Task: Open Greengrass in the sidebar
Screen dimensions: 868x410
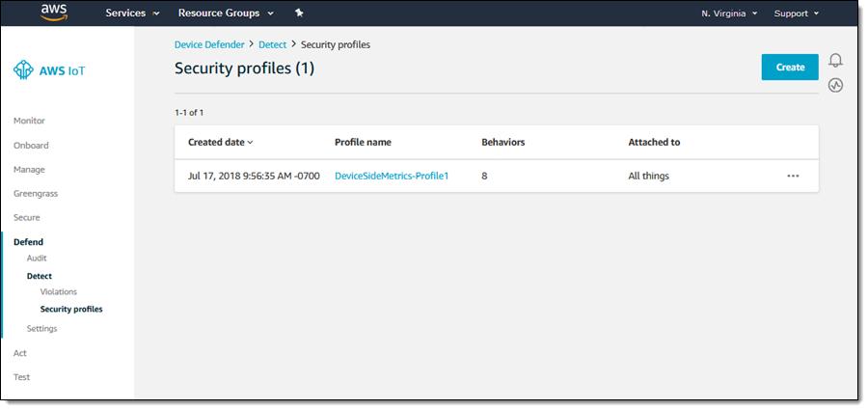Action: pyautogui.click(x=36, y=193)
